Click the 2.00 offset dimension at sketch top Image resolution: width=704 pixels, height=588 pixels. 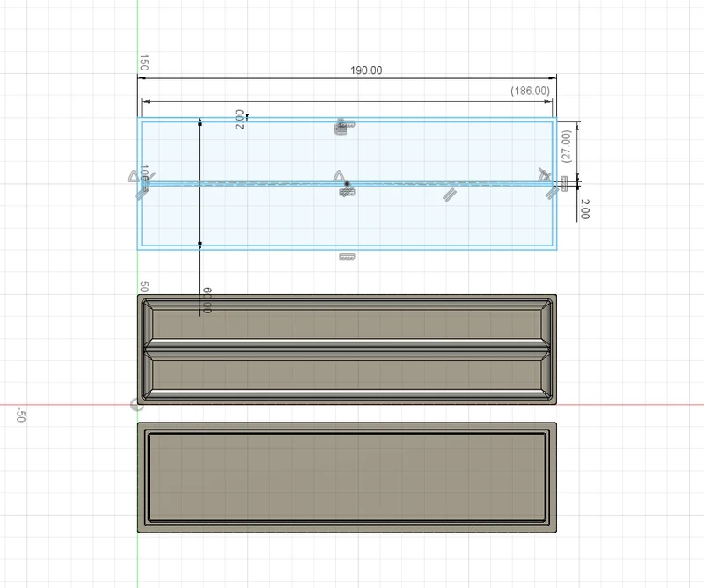[x=240, y=120]
